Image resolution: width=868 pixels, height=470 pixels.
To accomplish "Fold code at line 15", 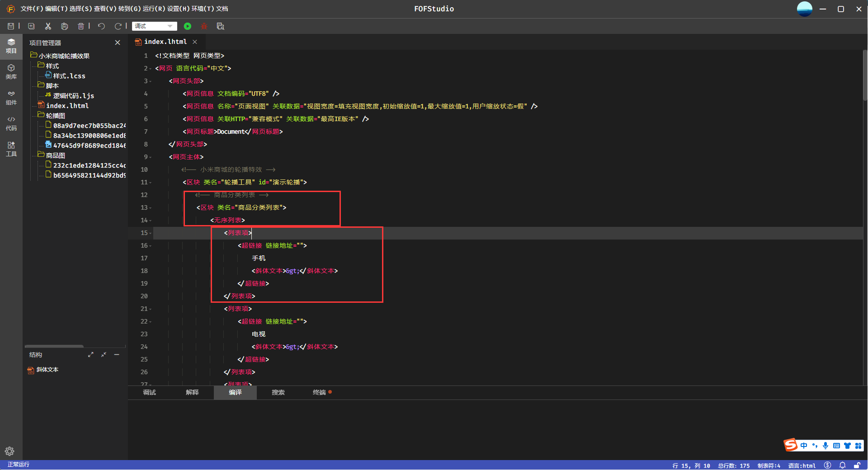I will point(151,233).
